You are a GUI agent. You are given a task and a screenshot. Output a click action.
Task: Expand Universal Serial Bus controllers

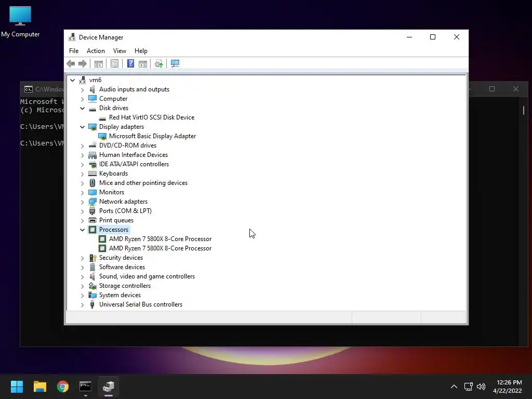[x=82, y=305]
